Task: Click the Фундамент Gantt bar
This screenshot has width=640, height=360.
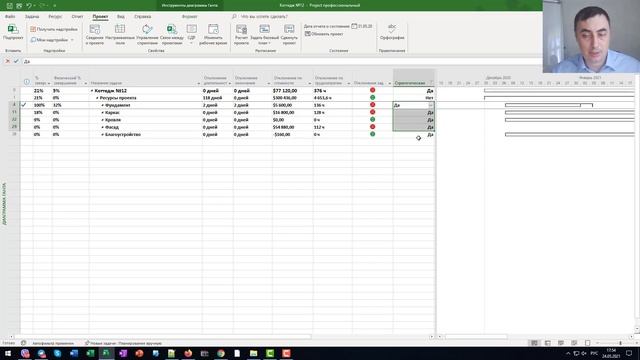Action: click(x=549, y=105)
